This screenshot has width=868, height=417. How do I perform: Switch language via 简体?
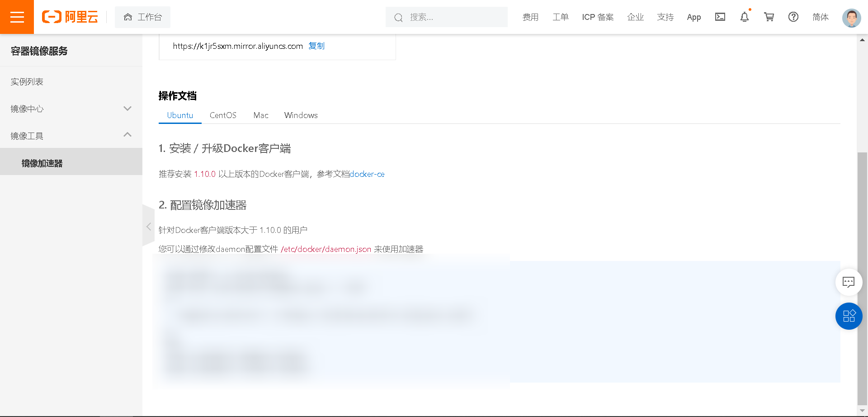click(821, 17)
